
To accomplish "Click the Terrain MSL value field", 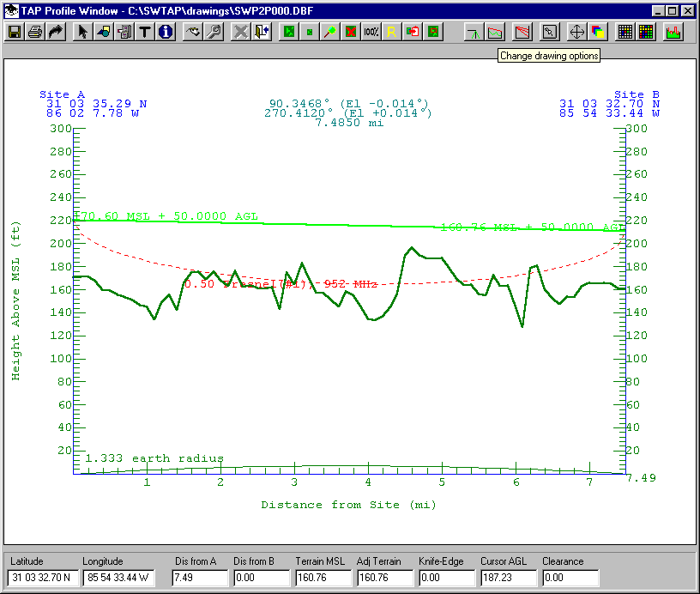I will (x=323, y=578).
